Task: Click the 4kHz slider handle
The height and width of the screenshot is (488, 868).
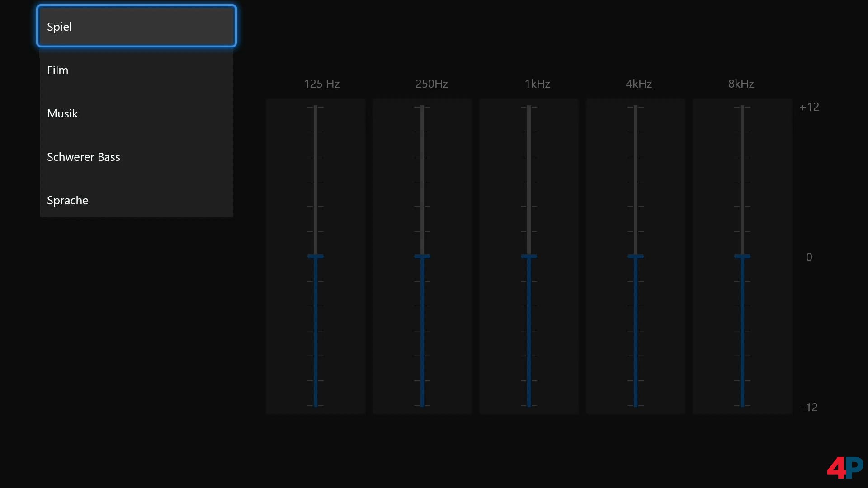Action: click(636, 256)
